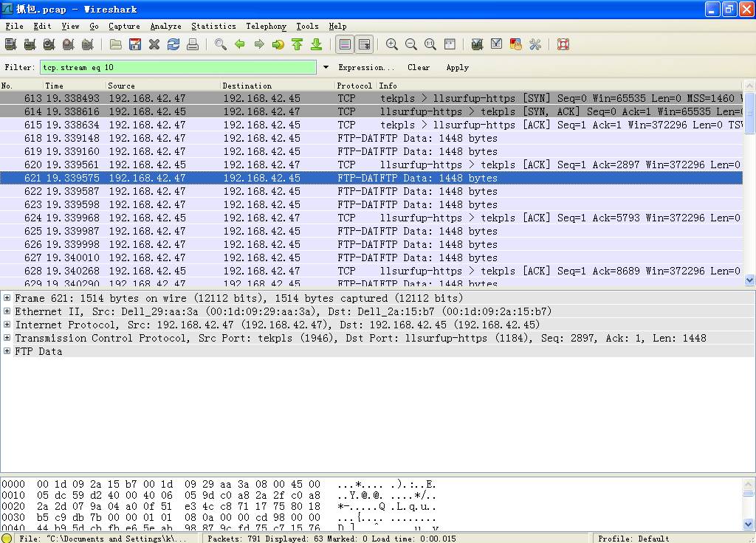
Task: Open the Statistics menu
Action: click(213, 26)
